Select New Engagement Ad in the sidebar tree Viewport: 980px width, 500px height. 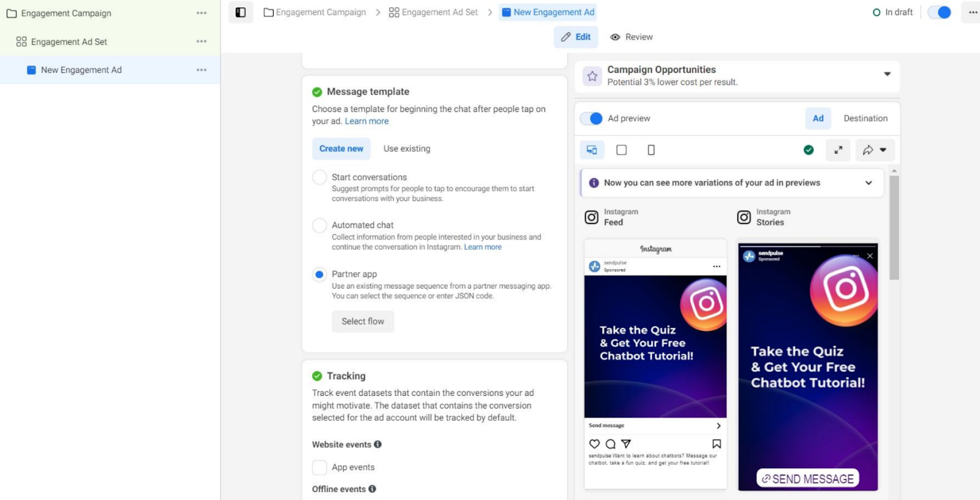81,70
